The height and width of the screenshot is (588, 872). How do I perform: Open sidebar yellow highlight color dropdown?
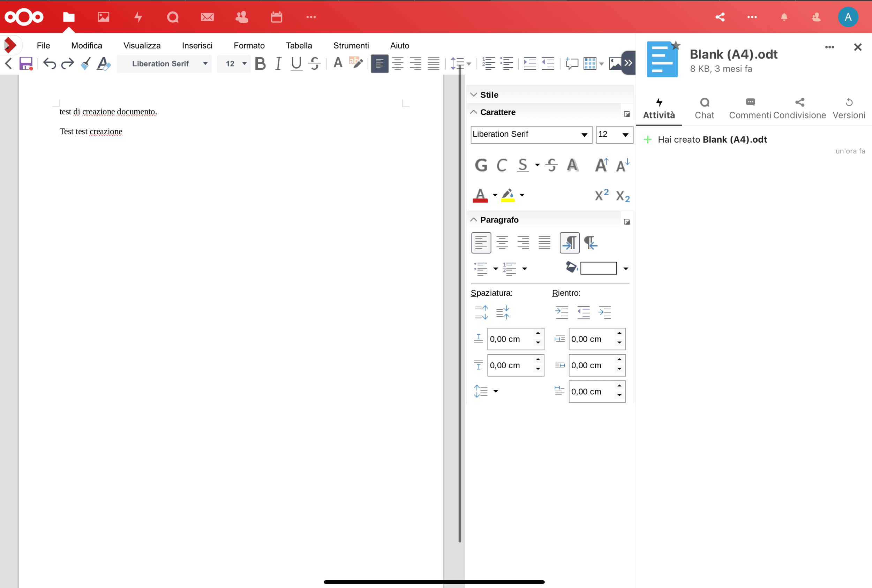tap(522, 195)
